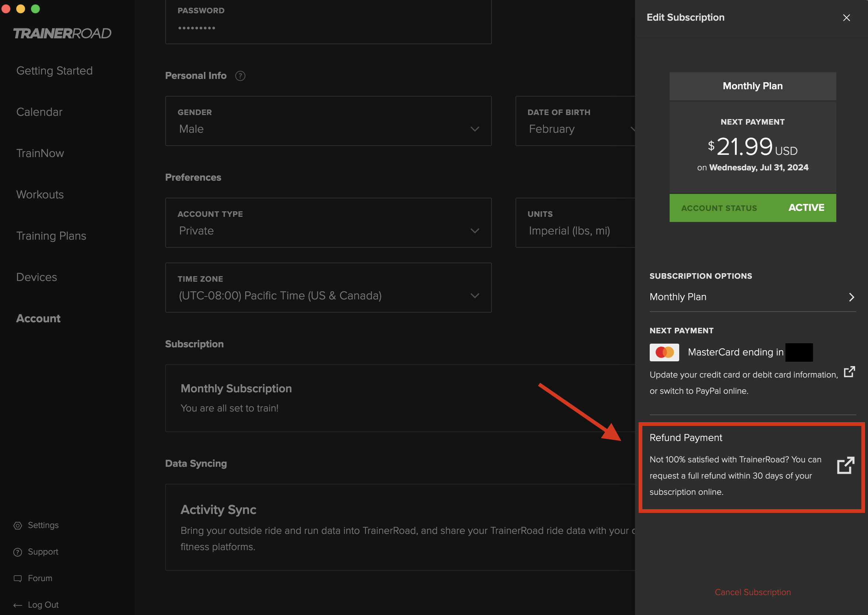Open Training Plans section
868x615 pixels.
point(51,236)
